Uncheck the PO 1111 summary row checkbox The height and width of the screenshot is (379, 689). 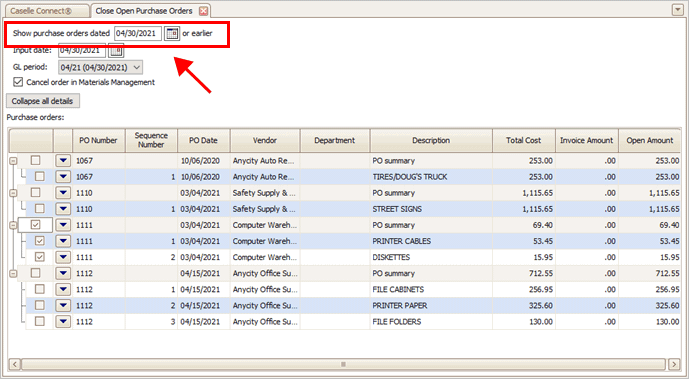click(x=36, y=225)
